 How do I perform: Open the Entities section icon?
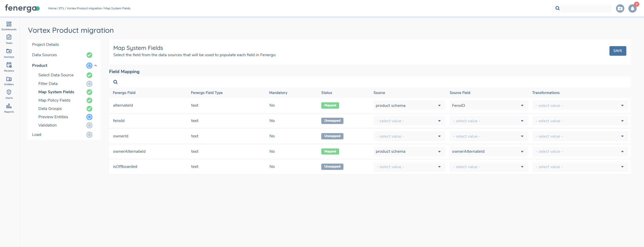pos(9,79)
